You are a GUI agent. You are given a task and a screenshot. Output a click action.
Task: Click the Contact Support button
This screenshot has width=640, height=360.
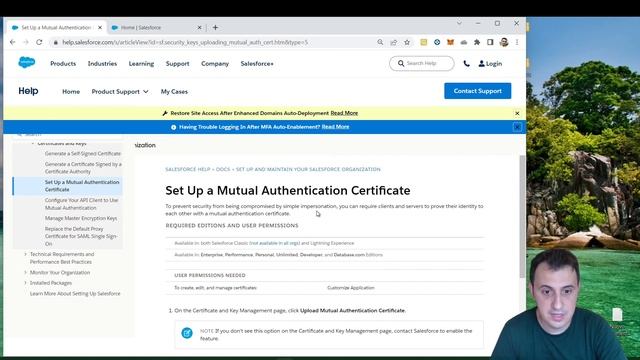click(478, 91)
